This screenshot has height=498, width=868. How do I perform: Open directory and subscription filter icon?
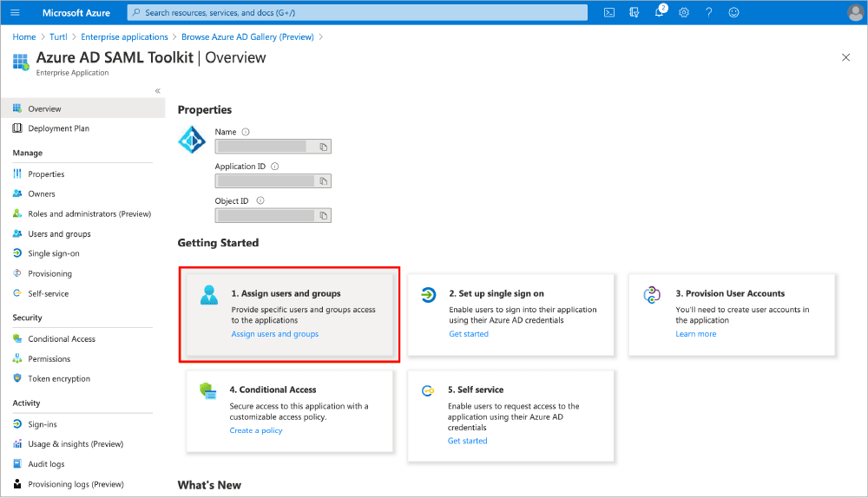coord(635,12)
